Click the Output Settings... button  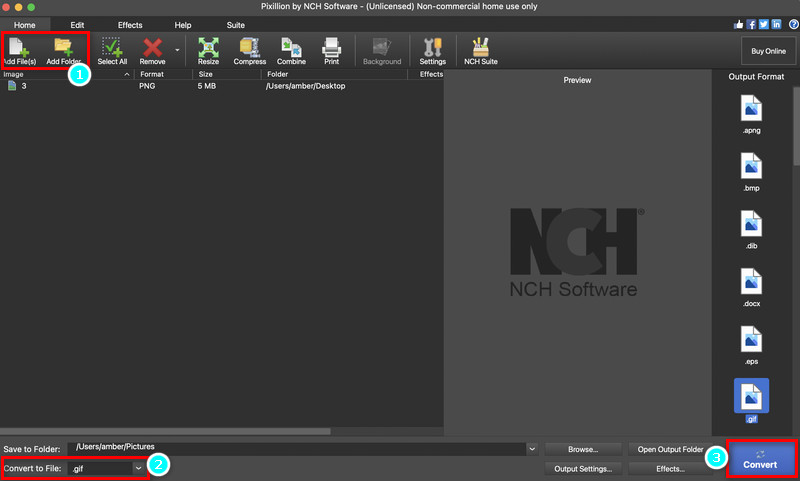tap(583, 469)
